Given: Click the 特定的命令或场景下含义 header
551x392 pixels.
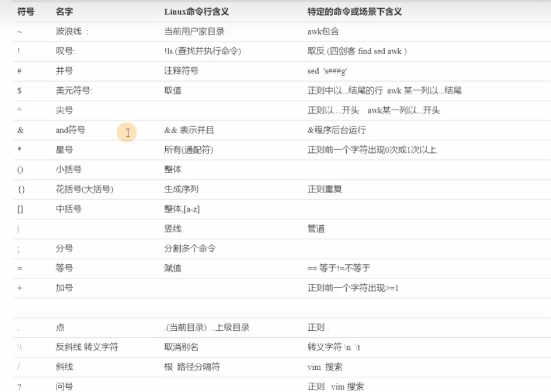Looking at the screenshot, I should pyautogui.click(x=354, y=12).
